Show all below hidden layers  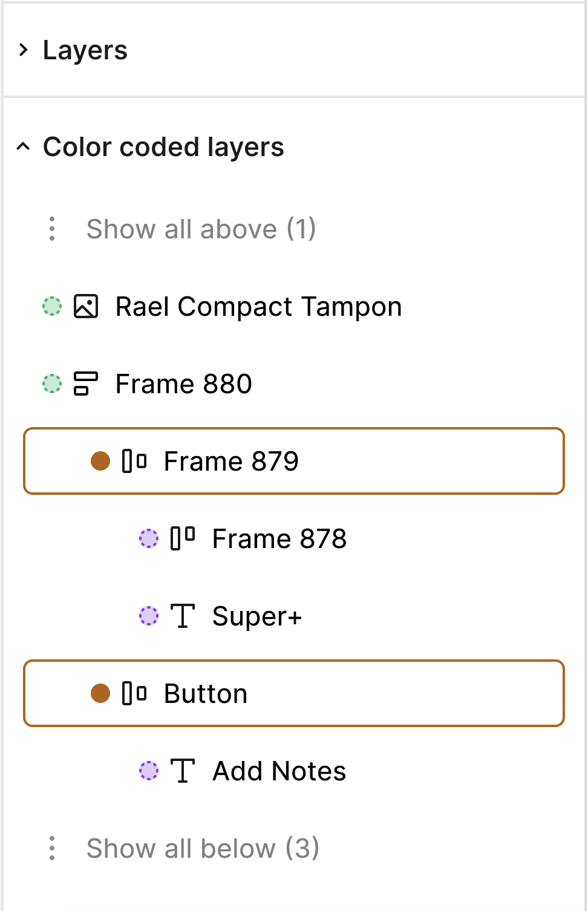coord(203,848)
